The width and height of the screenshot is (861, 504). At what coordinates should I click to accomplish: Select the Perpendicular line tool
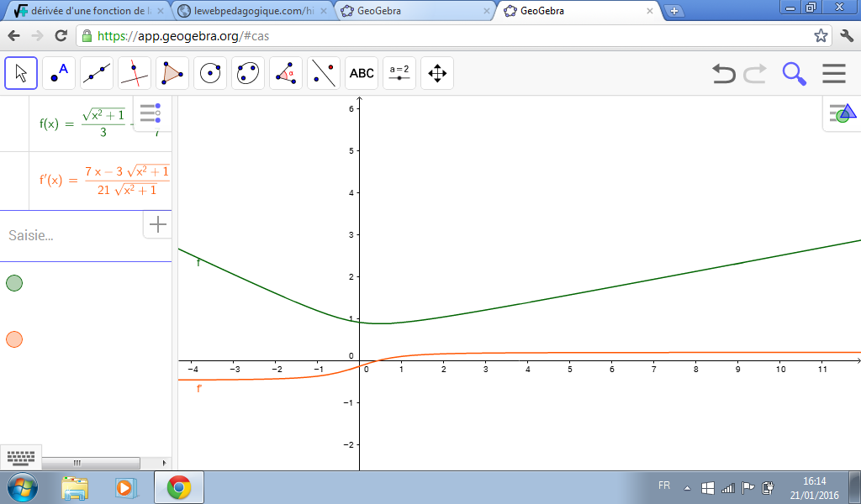pyautogui.click(x=135, y=73)
